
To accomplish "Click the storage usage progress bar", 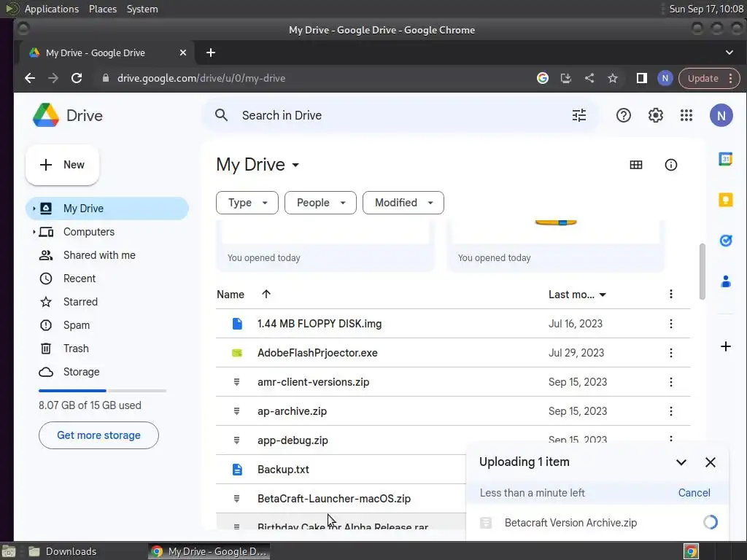I will [x=102, y=391].
